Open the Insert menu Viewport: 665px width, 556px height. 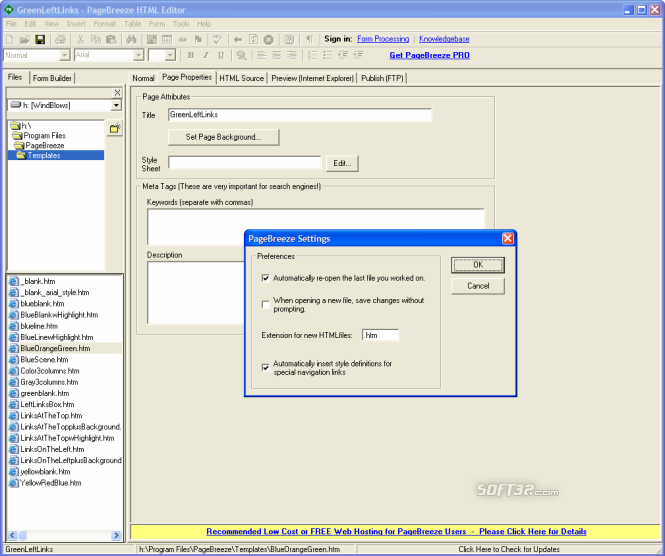tap(76, 24)
